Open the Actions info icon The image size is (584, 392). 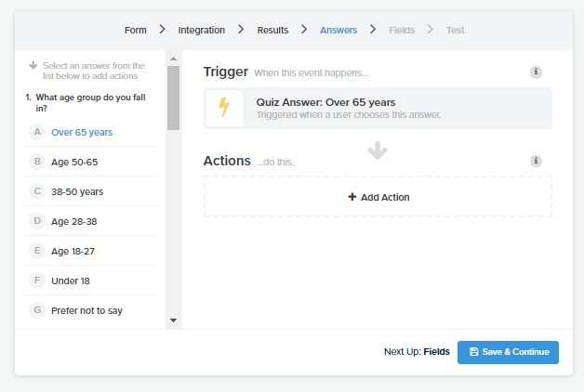pos(536,161)
